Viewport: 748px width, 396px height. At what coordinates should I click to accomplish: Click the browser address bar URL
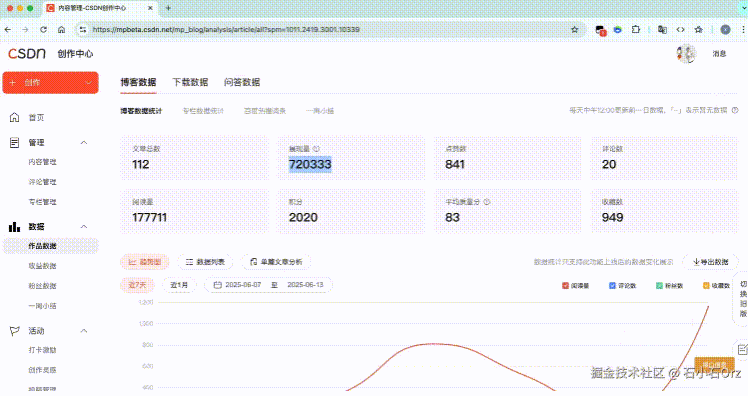[226, 30]
